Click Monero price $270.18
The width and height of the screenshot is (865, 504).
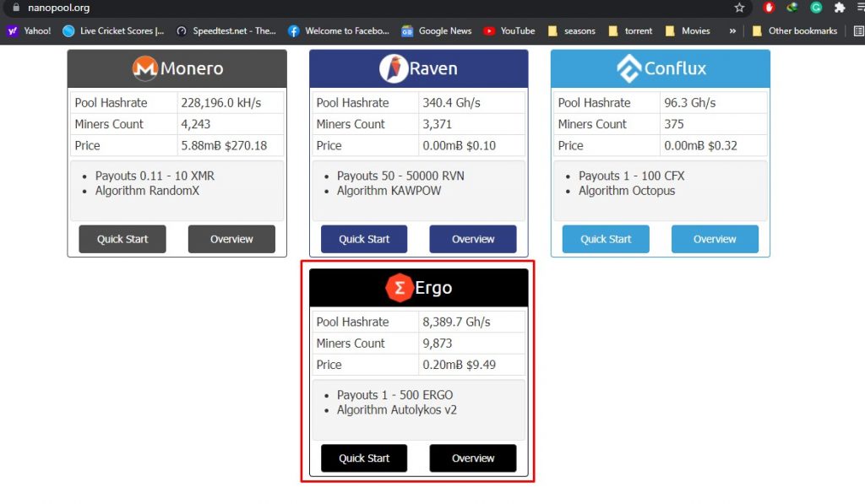pyautogui.click(x=246, y=145)
